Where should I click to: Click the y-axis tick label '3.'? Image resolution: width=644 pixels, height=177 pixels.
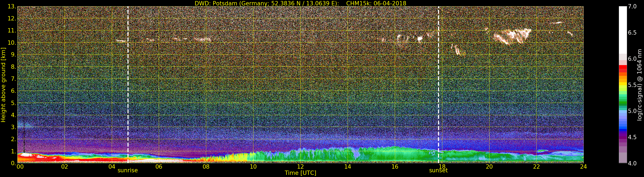click(14, 127)
